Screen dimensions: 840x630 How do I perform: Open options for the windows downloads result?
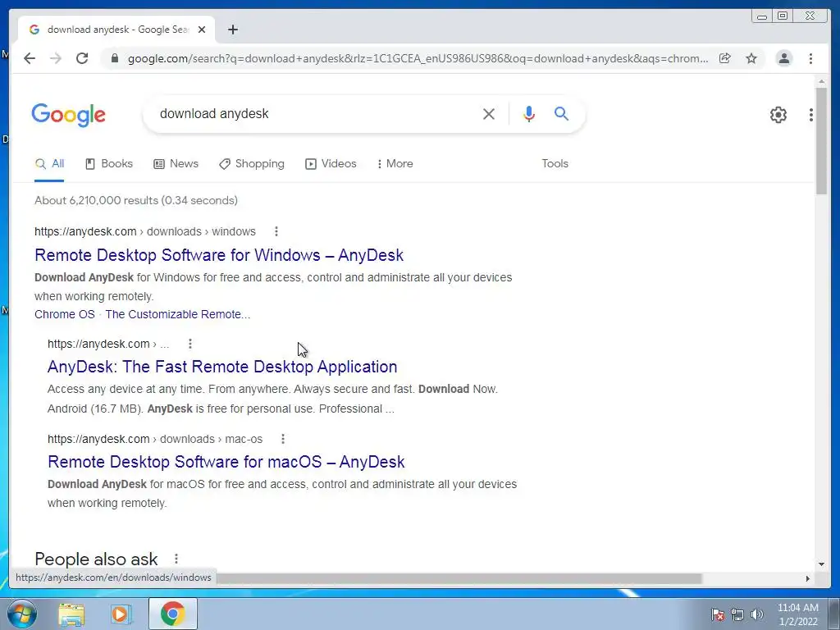tap(276, 231)
